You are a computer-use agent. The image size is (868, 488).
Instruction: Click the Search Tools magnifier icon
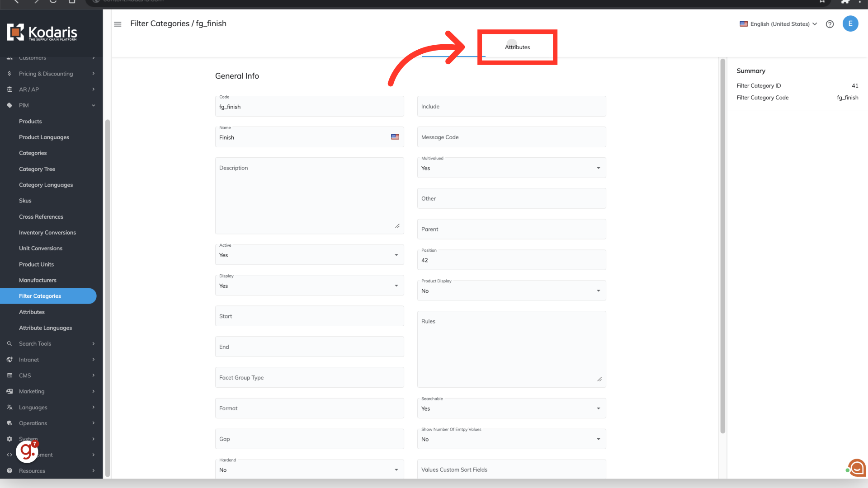click(x=9, y=343)
